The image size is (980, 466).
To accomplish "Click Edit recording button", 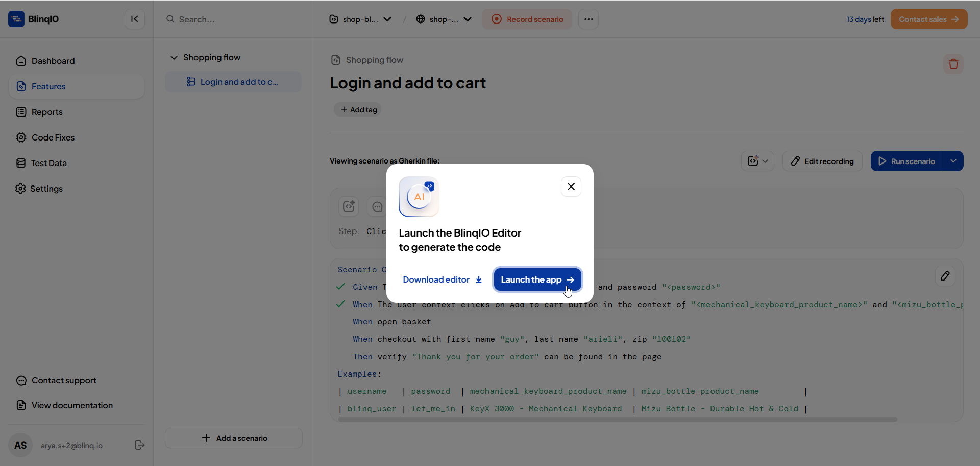I will pyautogui.click(x=822, y=161).
